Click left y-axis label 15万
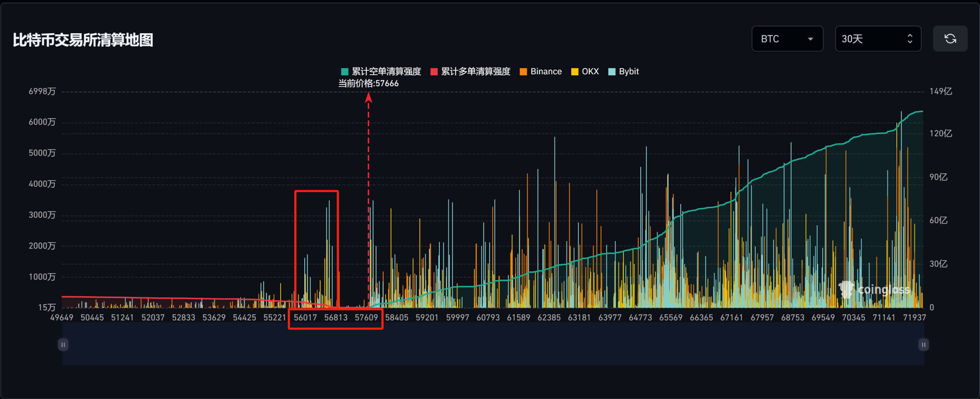Image resolution: width=980 pixels, height=399 pixels. point(47,307)
